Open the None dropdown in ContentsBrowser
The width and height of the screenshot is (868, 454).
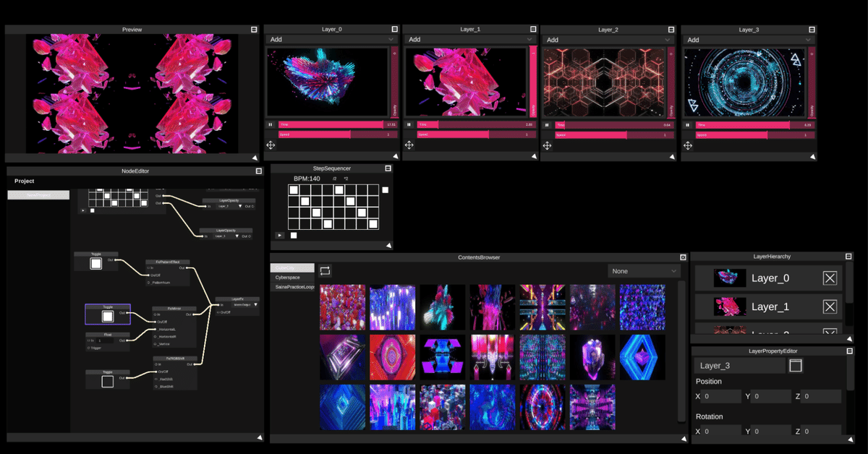pyautogui.click(x=642, y=270)
